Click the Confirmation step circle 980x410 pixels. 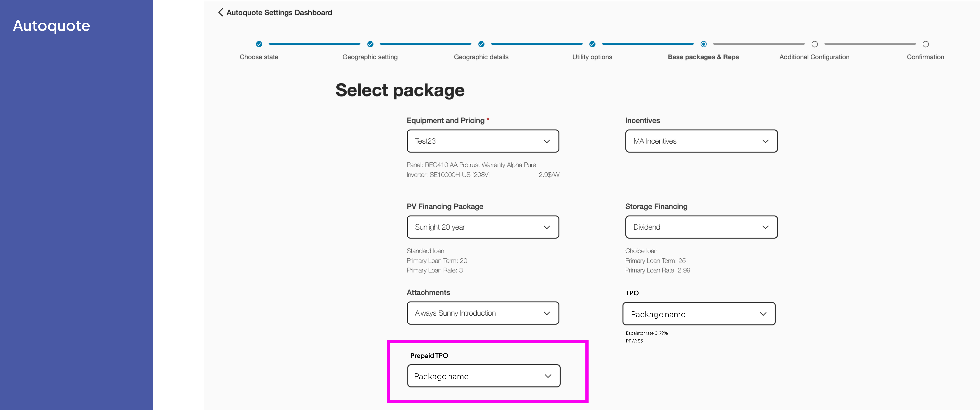coord(926,44)
